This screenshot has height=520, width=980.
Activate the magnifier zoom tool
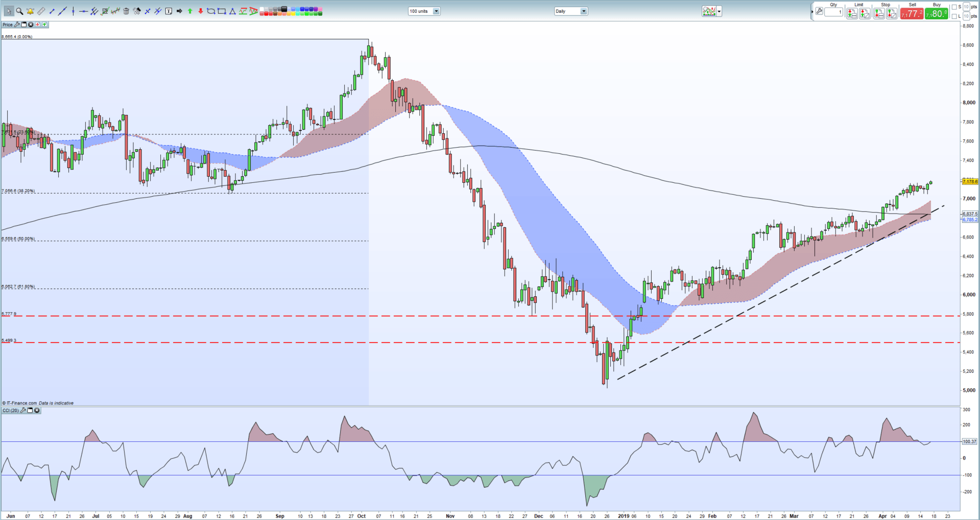point(19,11)
